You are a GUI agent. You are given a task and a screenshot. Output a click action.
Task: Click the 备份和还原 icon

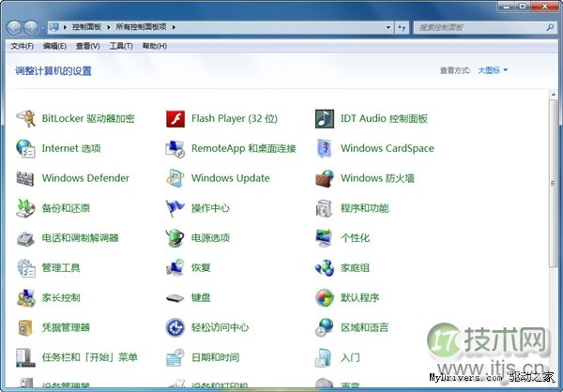[26, 208]
